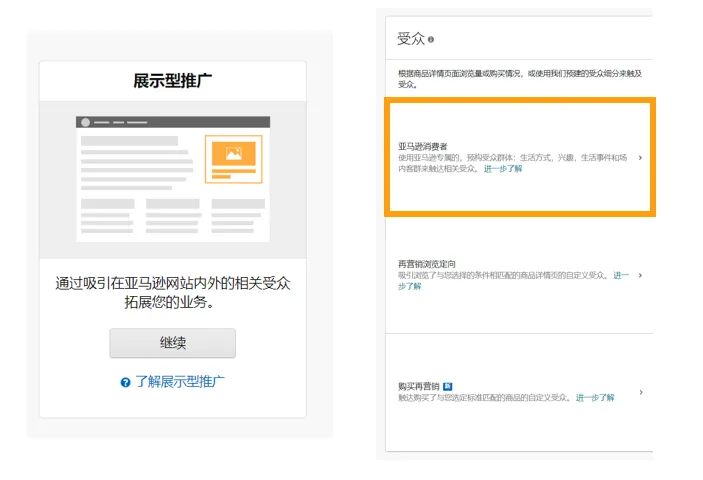Open the 了解展示型推广 link
Image resolution: width=703 pixels, height=480 pixels.
coord(180,382)
